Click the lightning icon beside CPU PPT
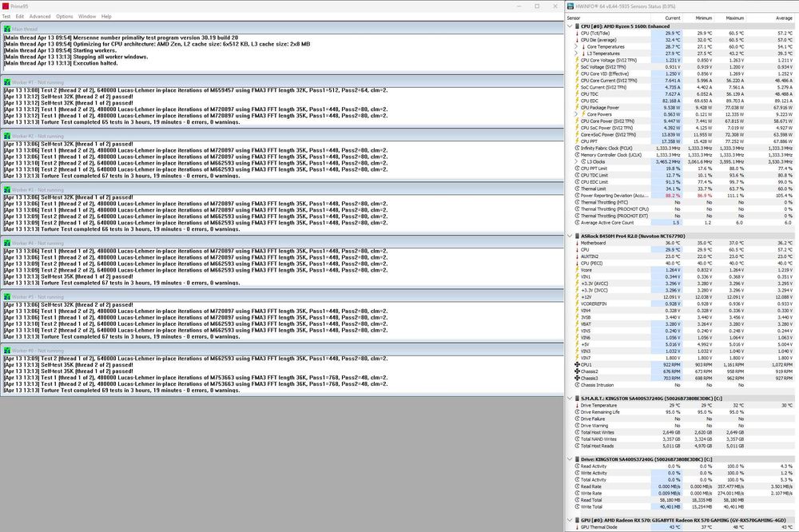The image size is (799, 532). coord(577,141)
